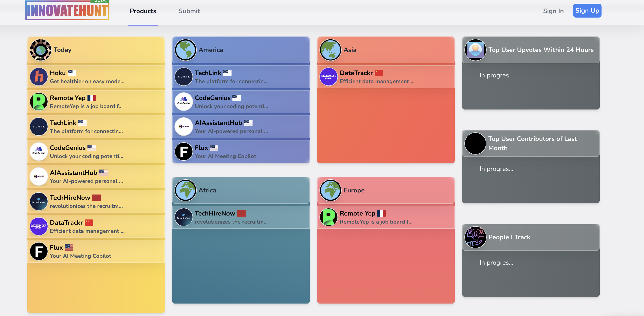Open TechHireNow title in Today list
Viewport: 644px width, 316px height.
point(70,198)
